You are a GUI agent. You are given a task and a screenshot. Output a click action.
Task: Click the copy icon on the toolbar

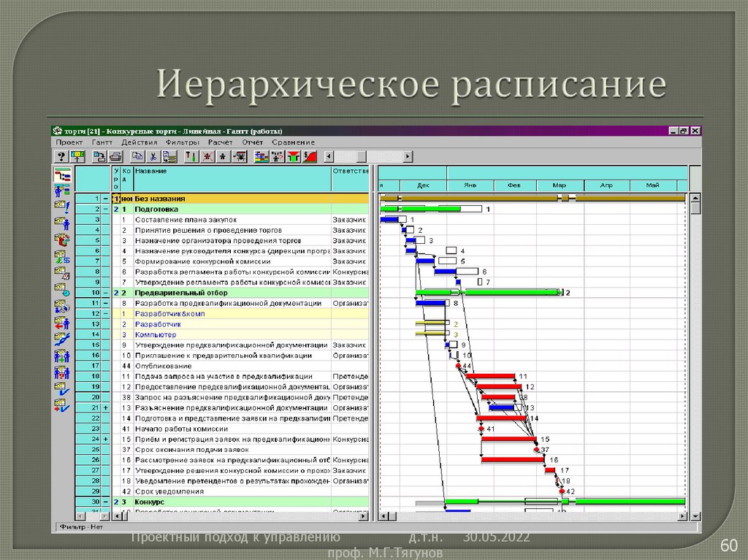pyautogui.click(x=137, y=156)
